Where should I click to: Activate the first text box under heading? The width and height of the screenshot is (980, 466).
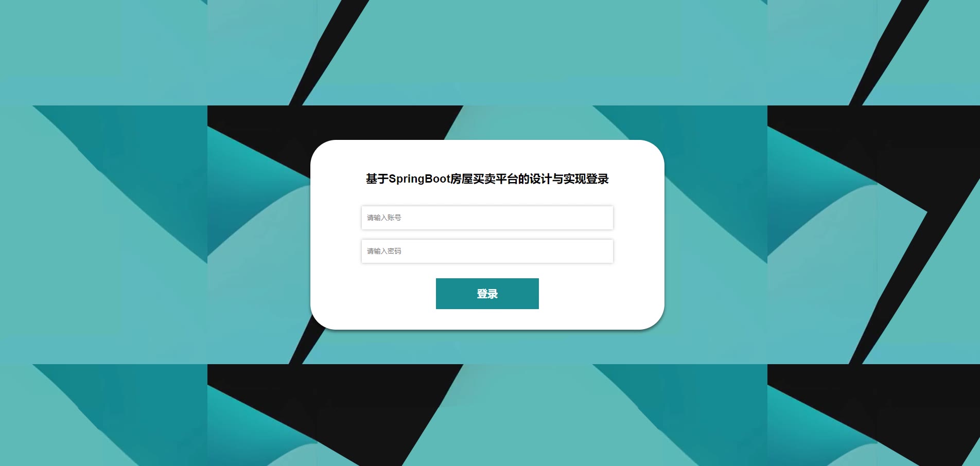[487, 218]
